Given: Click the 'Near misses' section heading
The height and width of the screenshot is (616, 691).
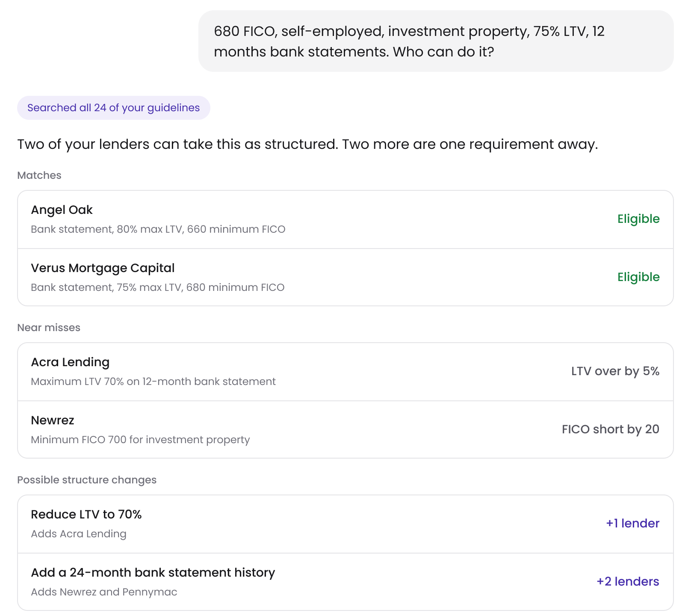Looking at the screenshot, I should click(x=49, y=328).
